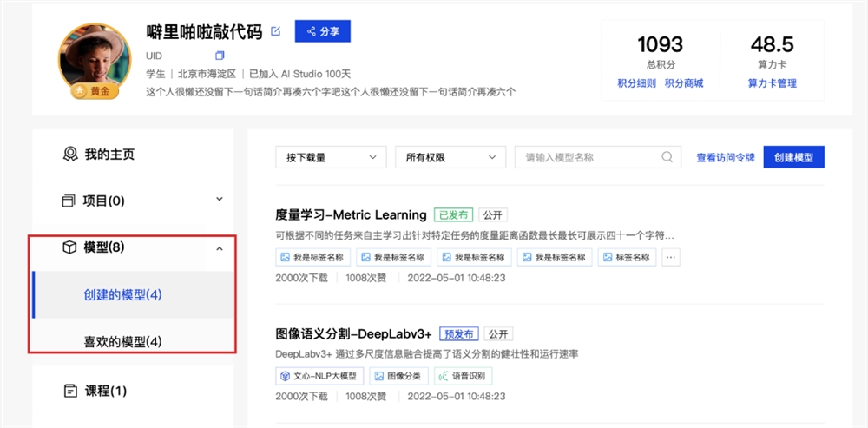Open the 所有权限 permission dropdown

coord(450,157)
